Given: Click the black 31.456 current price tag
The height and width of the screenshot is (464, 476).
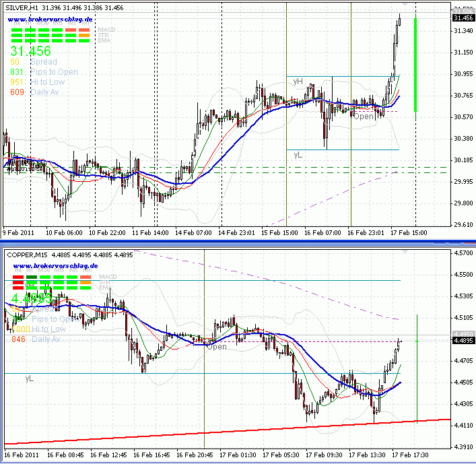Looking at the screenshot, I should click(463, 18).
